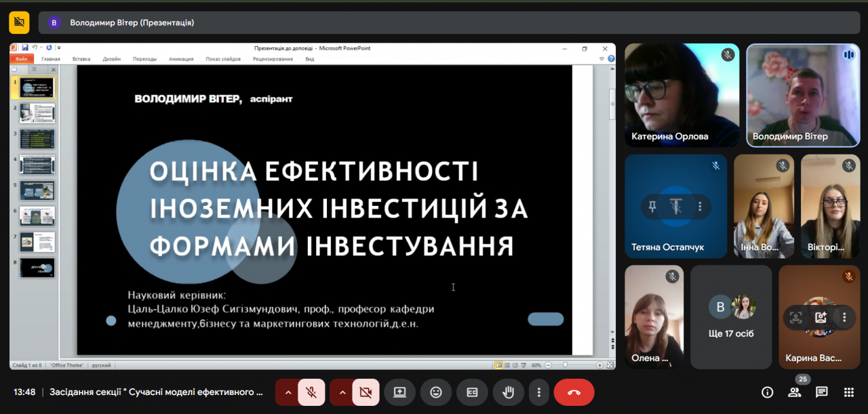
Task: Open the Дизайн ribbon tab
Action: pyautogui.click(x=112, y=59)
